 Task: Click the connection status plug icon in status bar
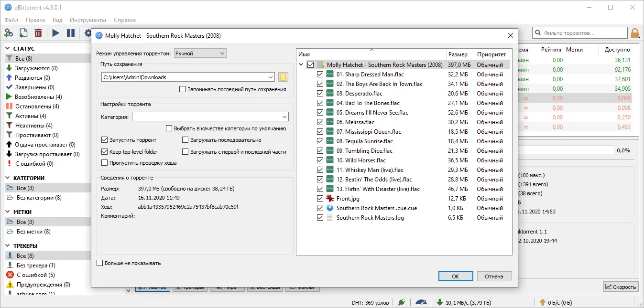(402, 302)
